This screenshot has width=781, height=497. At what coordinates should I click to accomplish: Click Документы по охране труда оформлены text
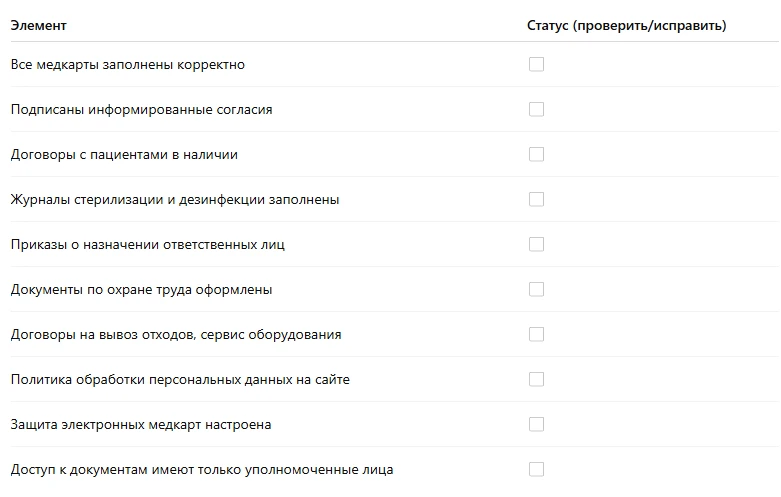[x=141, y=290]
